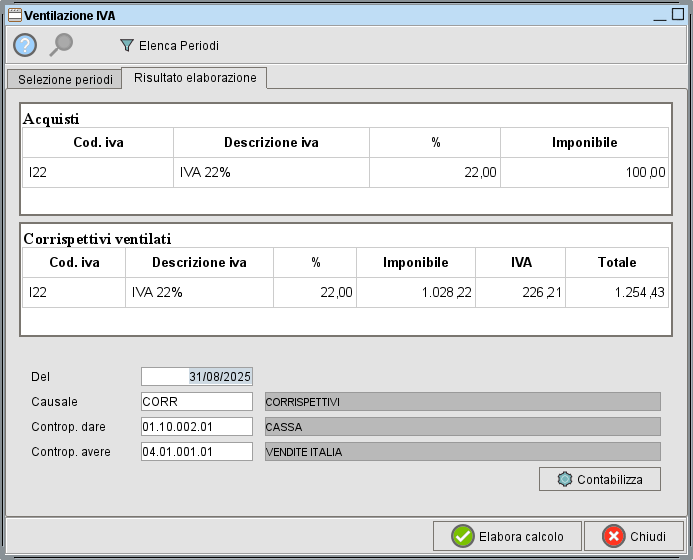Click the % header in Corrispettivi ventilati
Image resolution: width=693 pixels, height=560 pixels.
315,263
